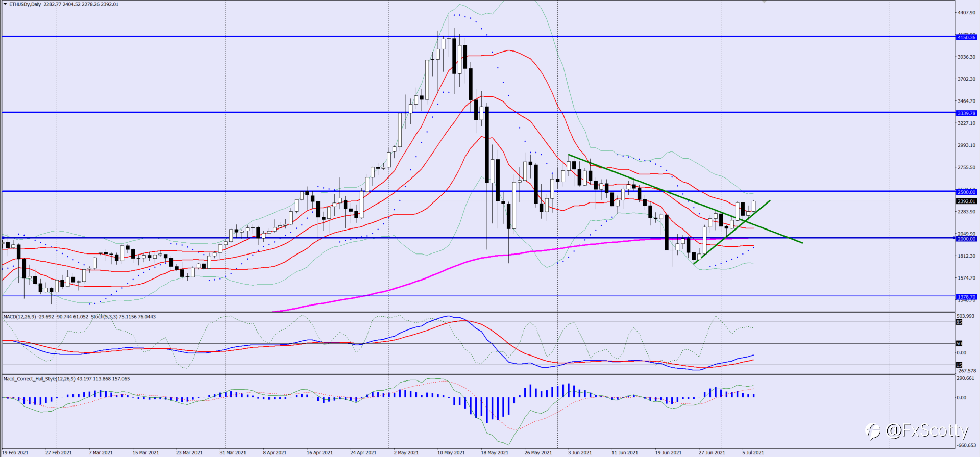Screen dimensions: 980x457
Task: Click the 2 May 2021 date label
Action: point(406,453)
